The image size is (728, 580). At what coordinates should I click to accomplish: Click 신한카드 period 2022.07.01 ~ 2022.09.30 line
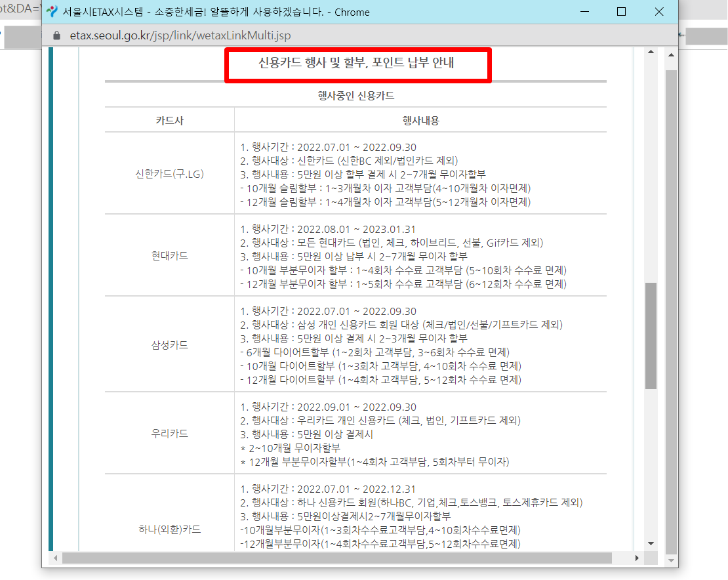[x=328, y=147]
